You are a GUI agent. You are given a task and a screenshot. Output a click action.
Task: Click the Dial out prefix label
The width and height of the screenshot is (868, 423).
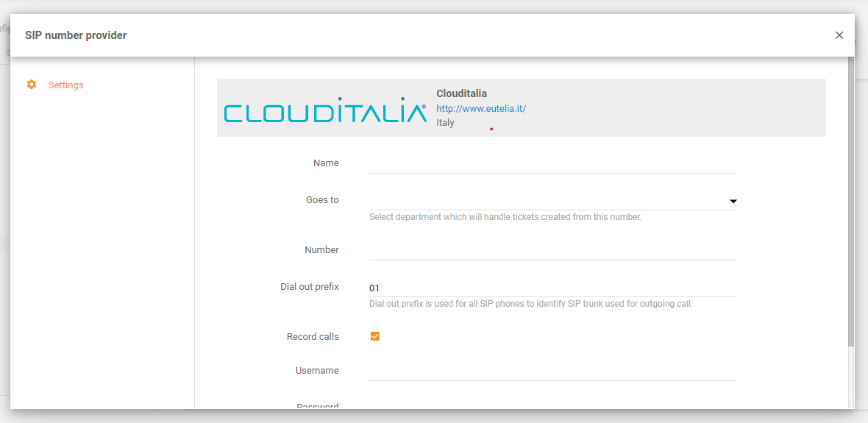tap(309, 287)
